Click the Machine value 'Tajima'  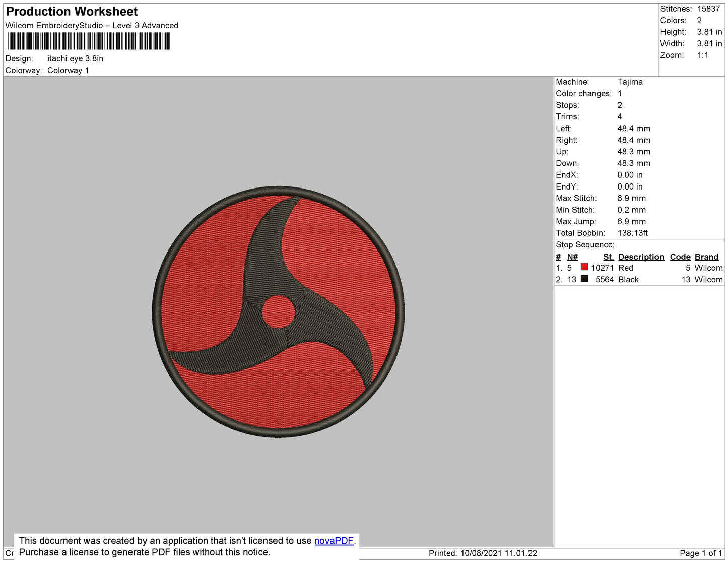(x=630, y=82)
